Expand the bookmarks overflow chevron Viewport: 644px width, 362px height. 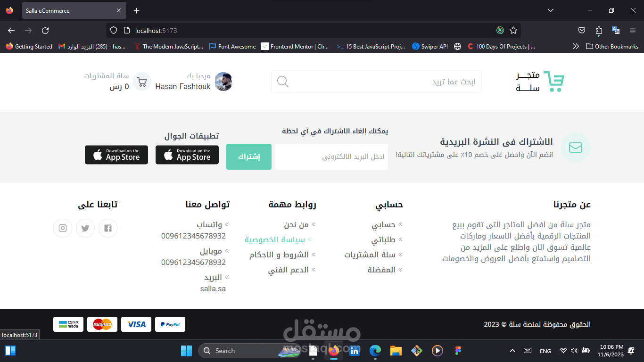[576, 46]
